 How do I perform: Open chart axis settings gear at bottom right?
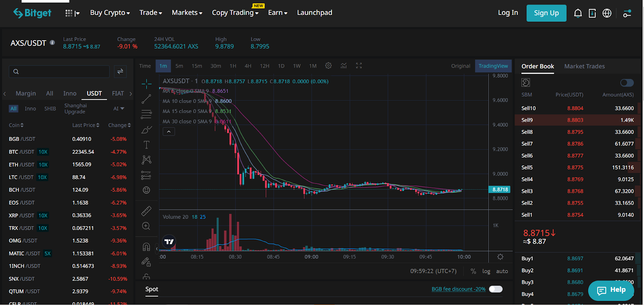[500, 257]
